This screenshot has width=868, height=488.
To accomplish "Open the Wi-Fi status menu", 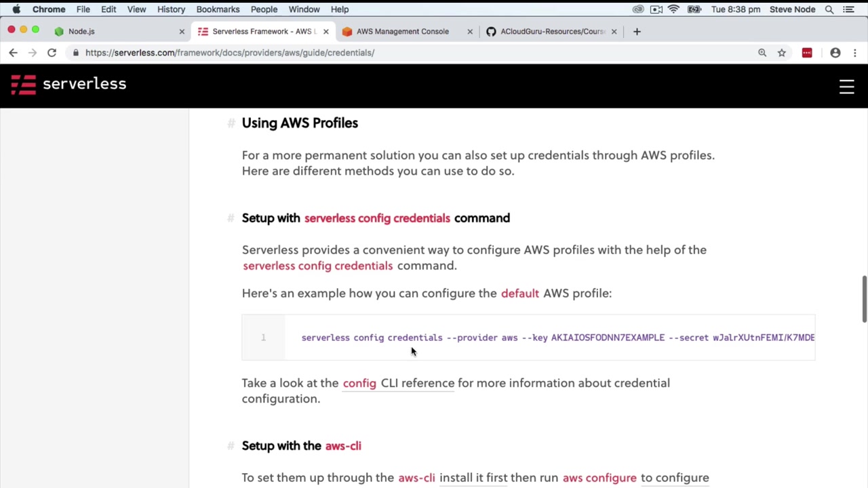I will (674, 9).
